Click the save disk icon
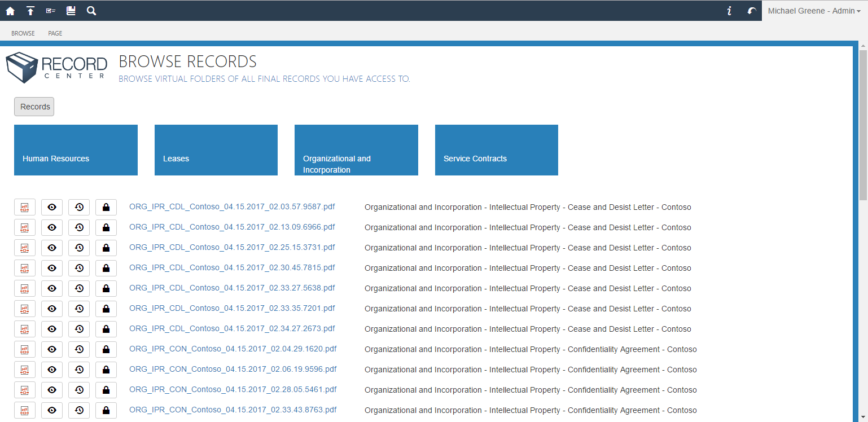This screenshot has width=868, height=422. pos(71,11)
